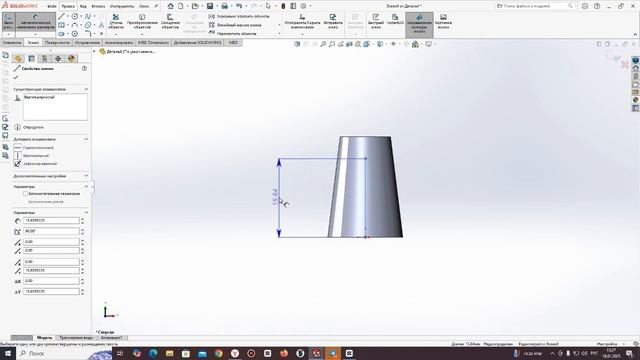
Task: Open the Features ribbon tab
Action: pos(12,42)
